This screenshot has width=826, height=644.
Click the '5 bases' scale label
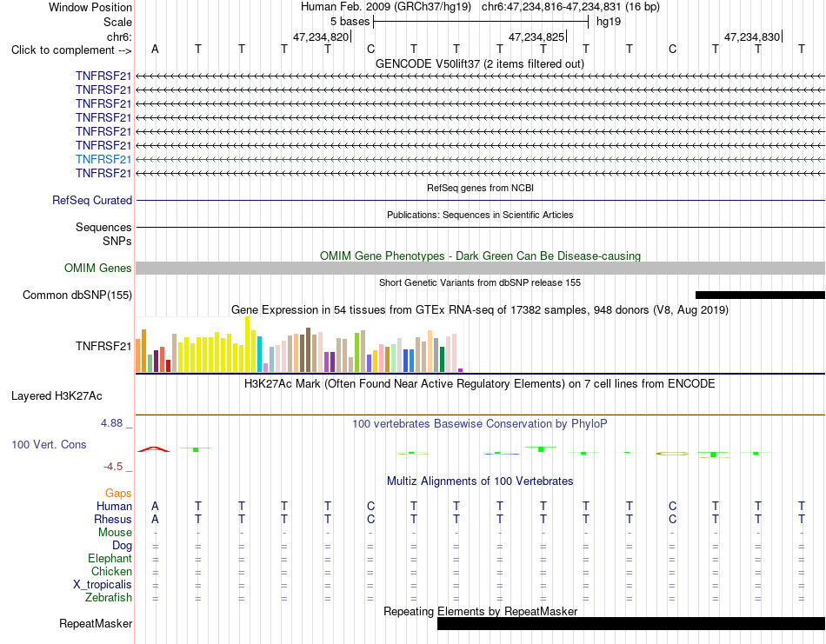coord(350,22)
